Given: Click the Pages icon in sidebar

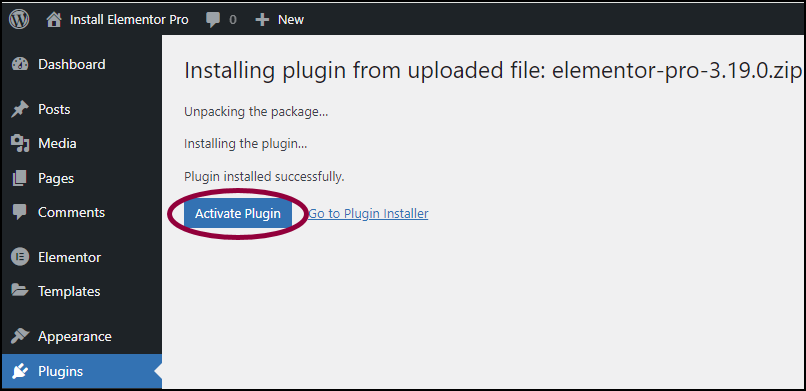Looking at the screenshot, I should (x=20, y=178).
